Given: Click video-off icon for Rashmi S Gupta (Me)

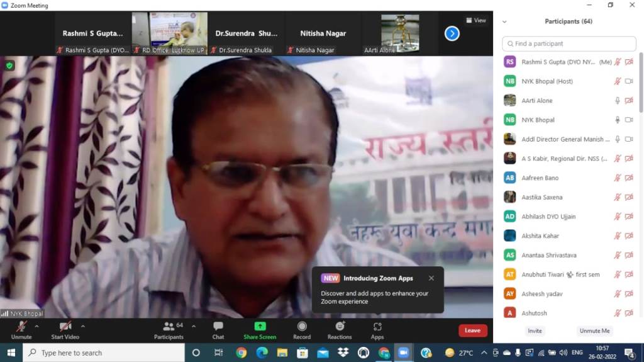Looking at the screenshot, I should click(x=629, y=62).
